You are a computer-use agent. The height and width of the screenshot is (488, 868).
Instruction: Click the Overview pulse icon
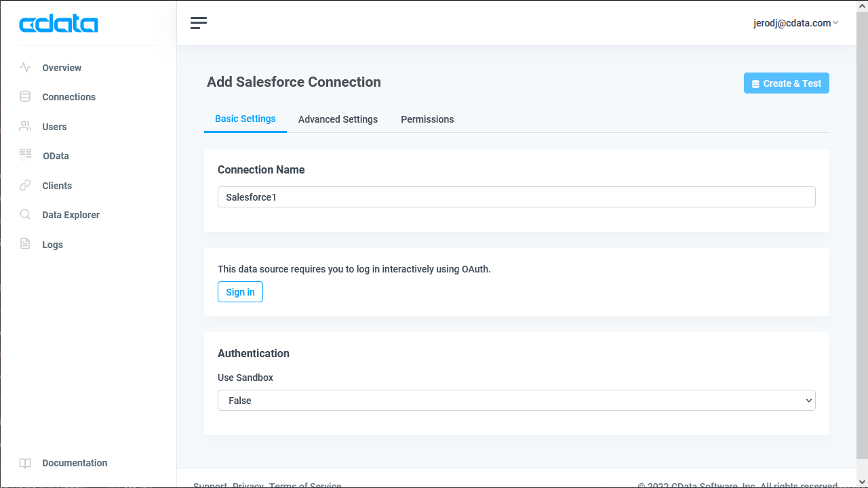(25, 67)
